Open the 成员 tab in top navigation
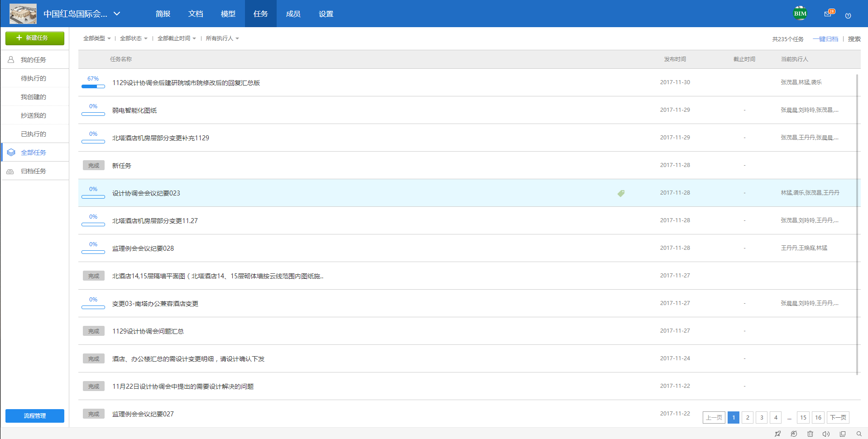Screen dimensions: 868x439 coord(293,14)
